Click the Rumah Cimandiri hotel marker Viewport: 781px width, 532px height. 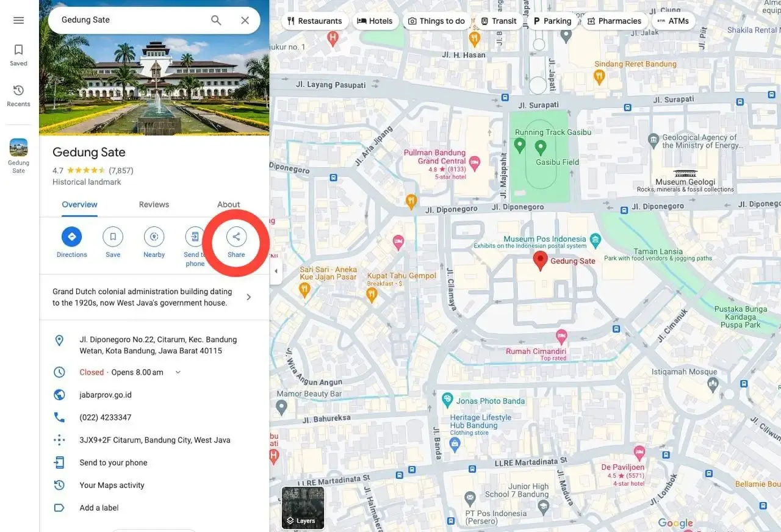coord(561,336)
